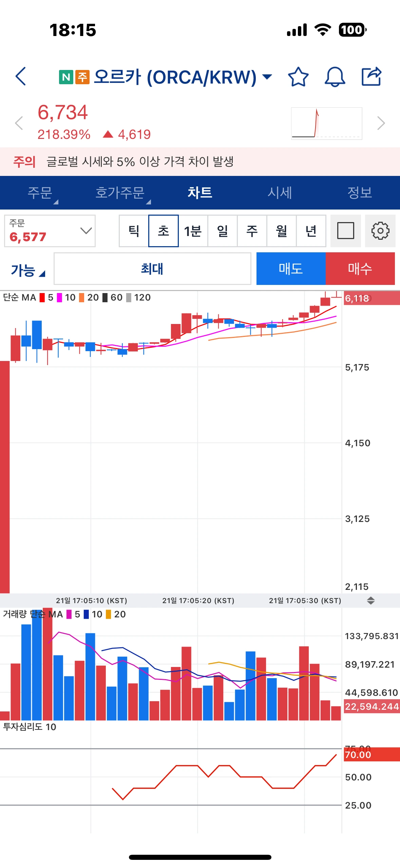Select the 월 monthly interval
This screenshot has width=400, height=868.
282,231
